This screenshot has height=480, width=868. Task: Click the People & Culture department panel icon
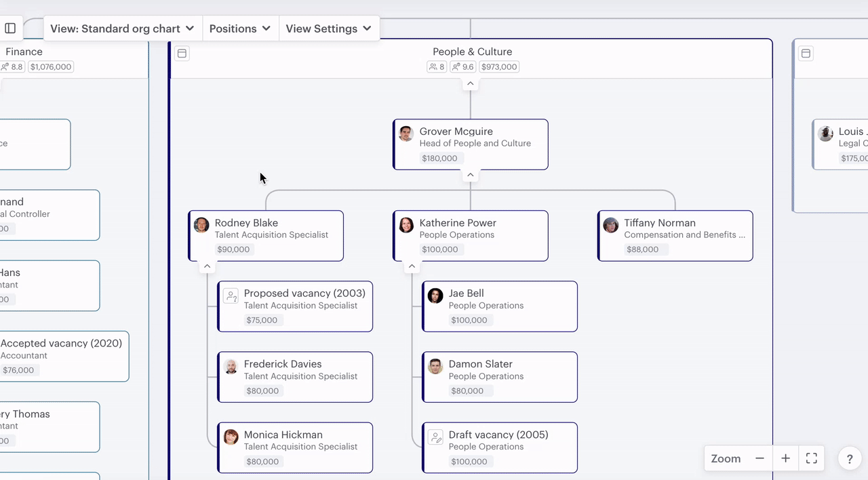click(182, 54)
